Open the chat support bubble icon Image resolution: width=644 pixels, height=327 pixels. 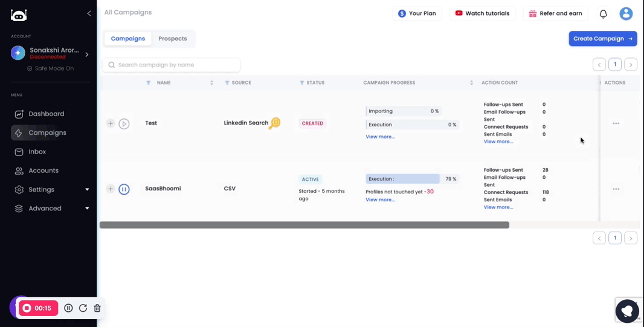point(627,311)
